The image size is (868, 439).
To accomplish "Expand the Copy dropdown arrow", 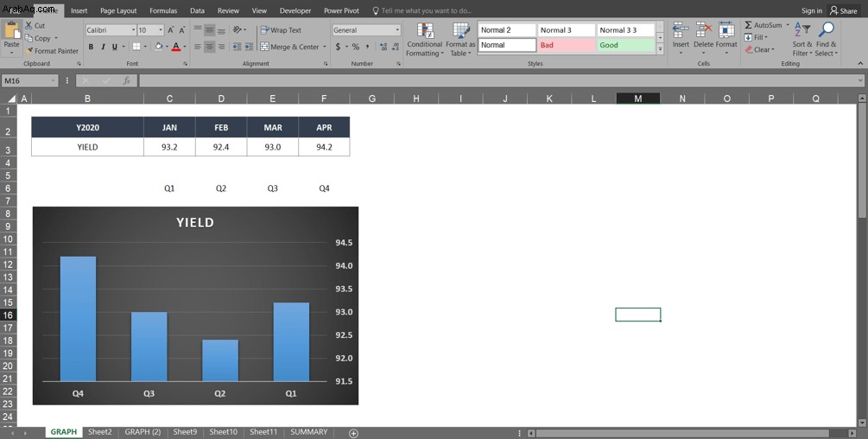I will (x=56, y=38).
